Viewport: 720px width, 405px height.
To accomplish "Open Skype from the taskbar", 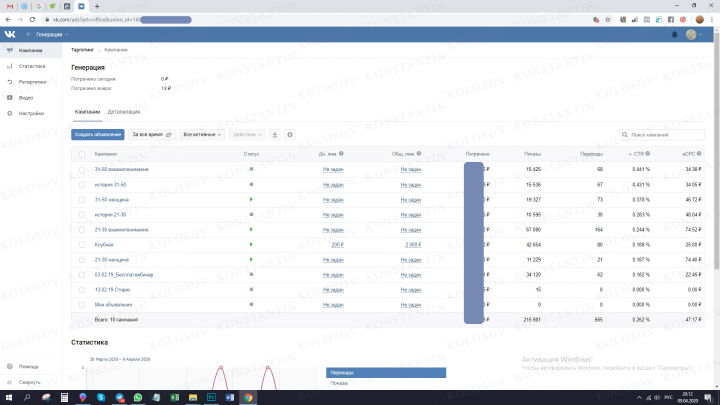I will [x=101, y=398].
